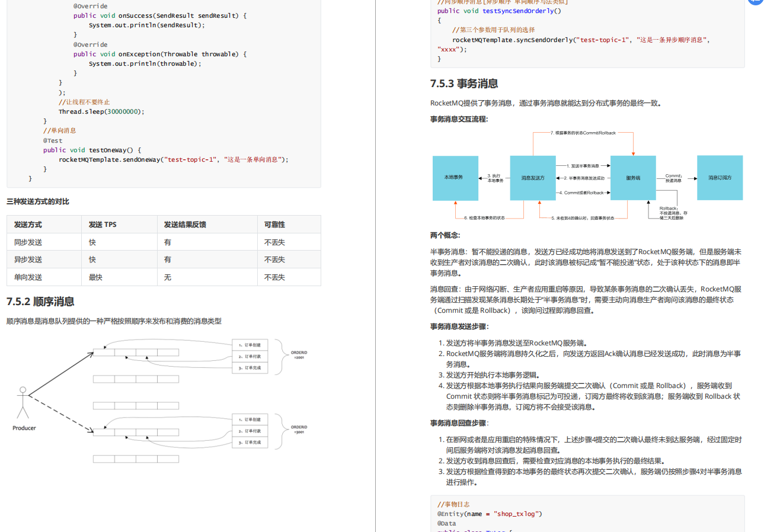Screen dimensions: 764x532
Task: Click the bold line '两个概念:'
Action: 445,235
